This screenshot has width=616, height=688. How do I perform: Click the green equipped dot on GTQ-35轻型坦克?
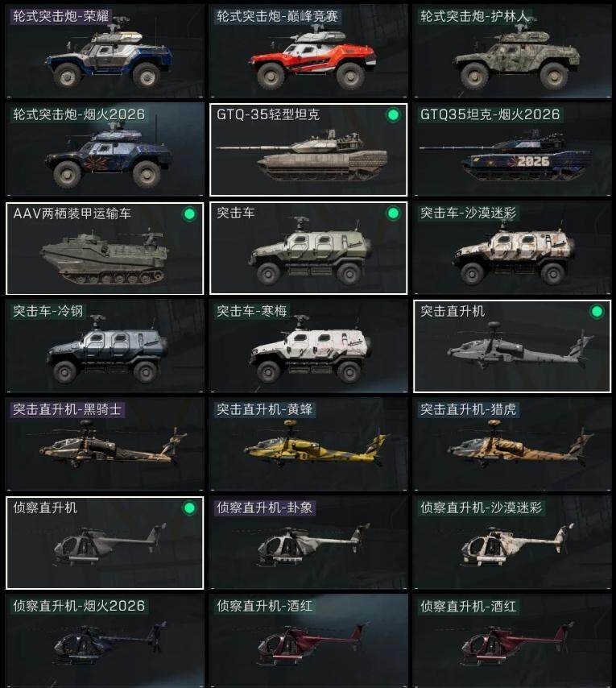(x=393, y=115)
